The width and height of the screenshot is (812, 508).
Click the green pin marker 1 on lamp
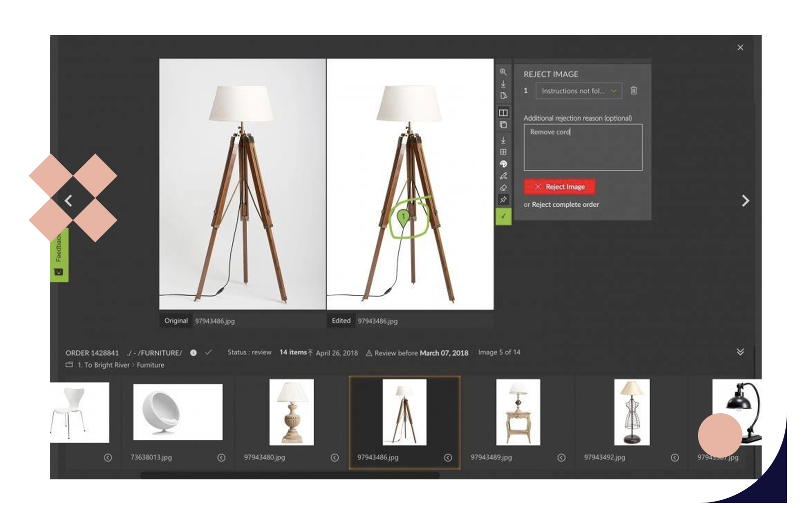coord(403,218)
